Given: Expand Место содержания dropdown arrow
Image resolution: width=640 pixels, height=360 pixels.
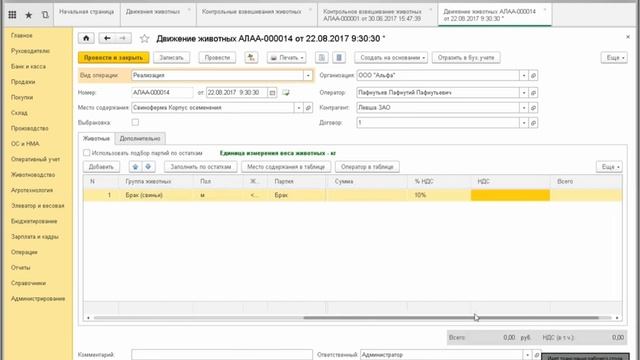Looking at the screenshot, I should tap(299, 108).
